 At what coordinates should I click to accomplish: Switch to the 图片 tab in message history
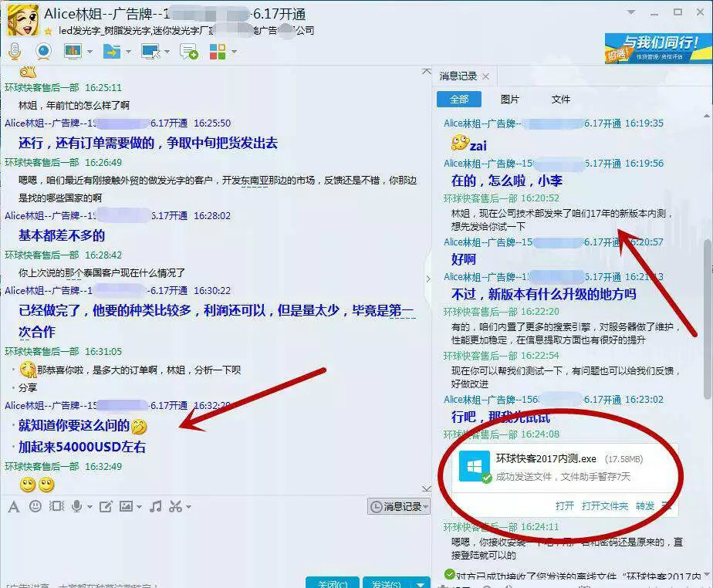[509, 100]
